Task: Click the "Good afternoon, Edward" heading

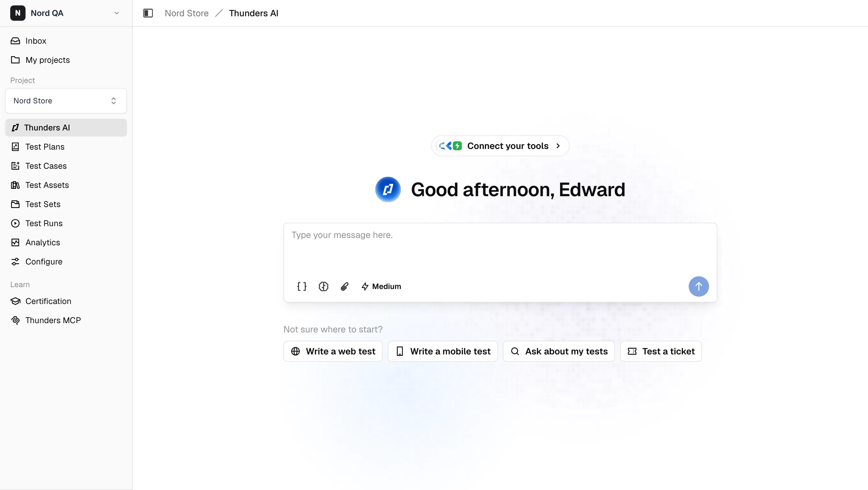Action: coord(518,189)
